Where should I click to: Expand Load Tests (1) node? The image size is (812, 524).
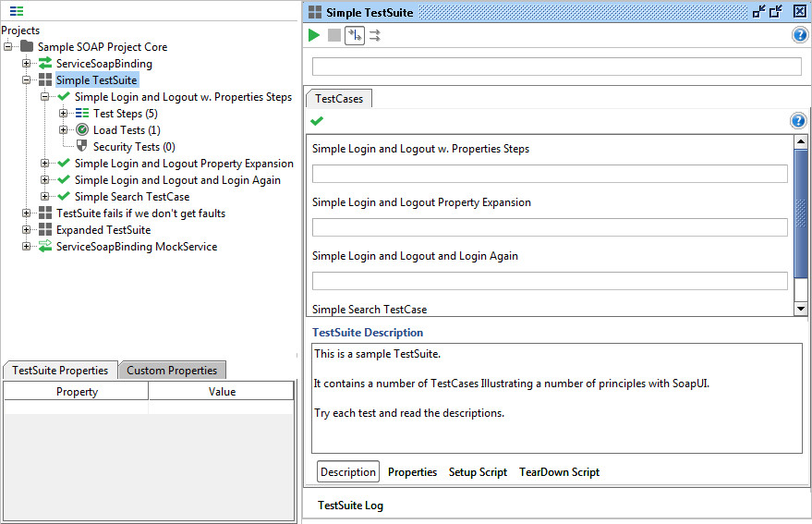tap(63, 129)
